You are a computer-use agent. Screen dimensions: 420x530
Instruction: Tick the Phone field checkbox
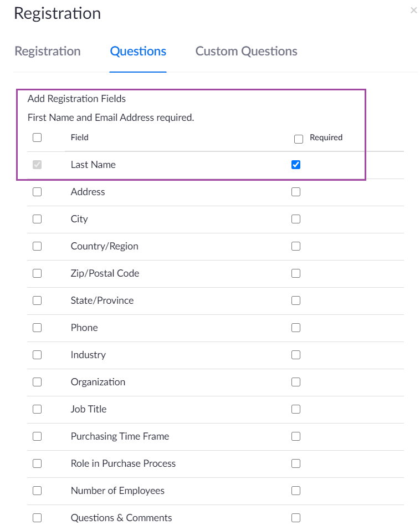point(37,328)
